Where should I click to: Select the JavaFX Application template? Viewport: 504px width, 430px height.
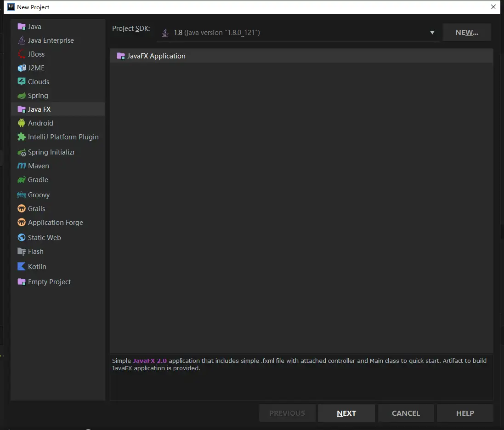point(156,56)
